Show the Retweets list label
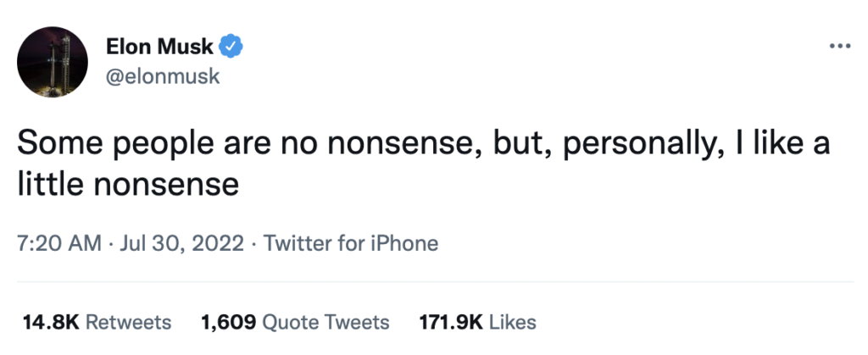The width and height of the screenshot is (868, 355). (x=129, y=322)
